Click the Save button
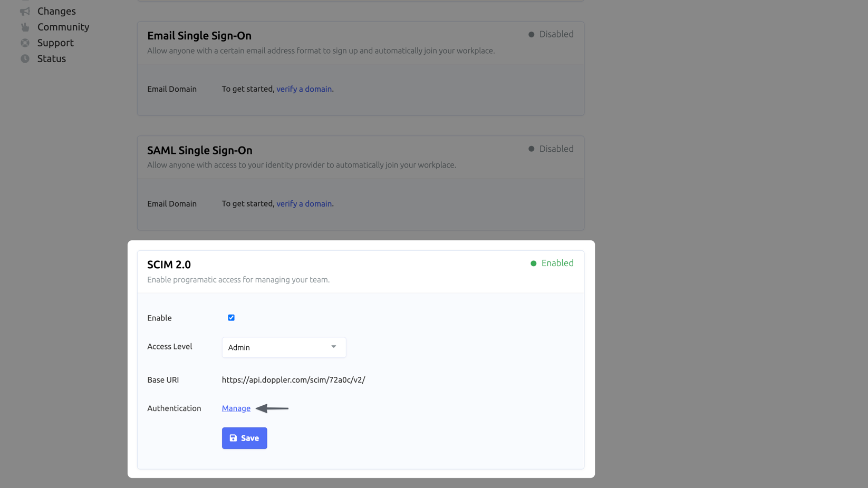 244,438
